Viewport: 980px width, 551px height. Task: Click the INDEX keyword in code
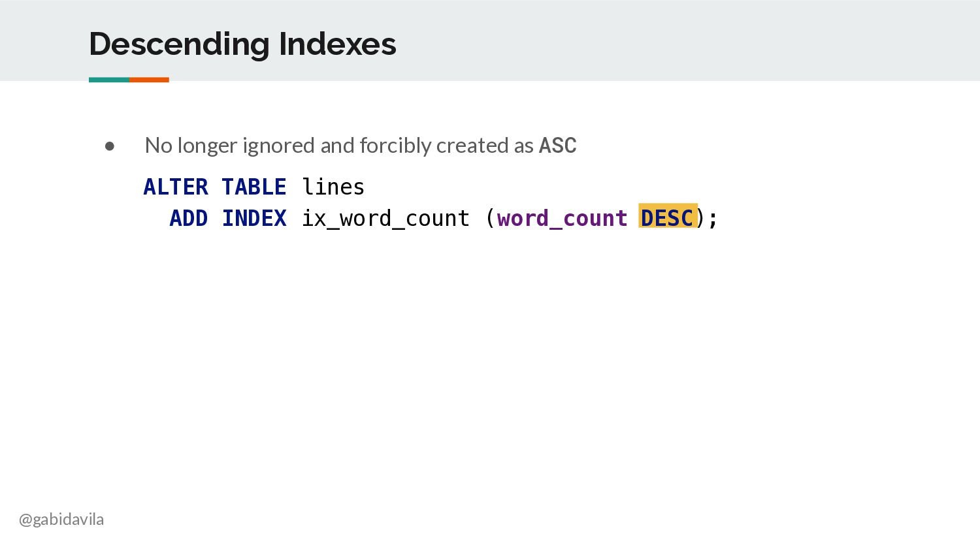pyautogui.click(x=254, y=218)
